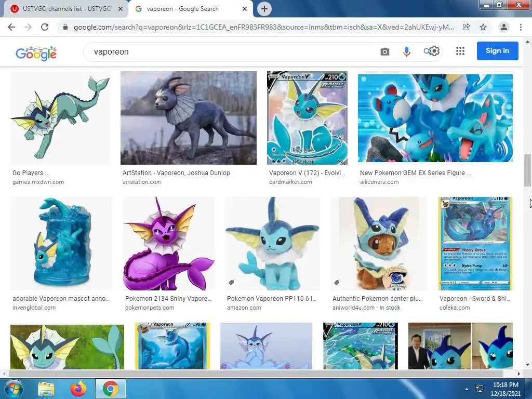Click 'ArtStation - Vaporeon, Joshua Dunlop' link
Image resolution: width=532 pixels, height=399 pixels.
point(177,172)
